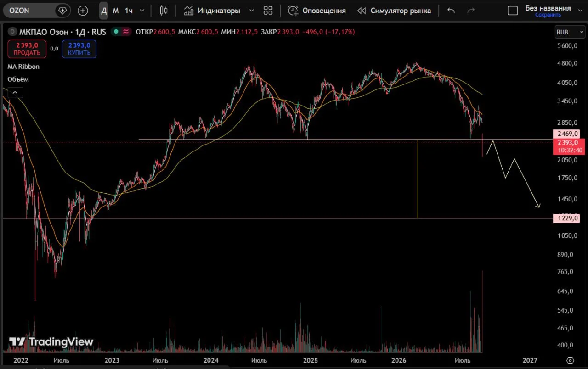Click the ОТКР open value 2600,5

point(164,32)
